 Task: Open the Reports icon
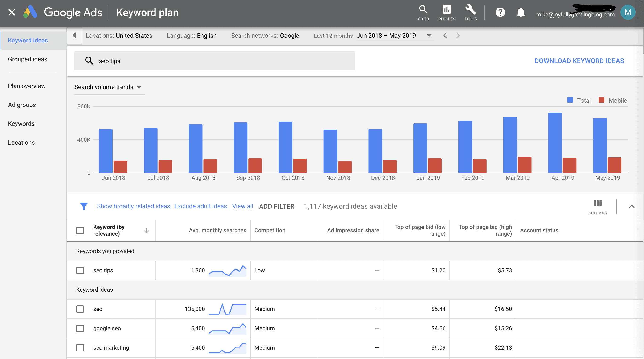447,12
